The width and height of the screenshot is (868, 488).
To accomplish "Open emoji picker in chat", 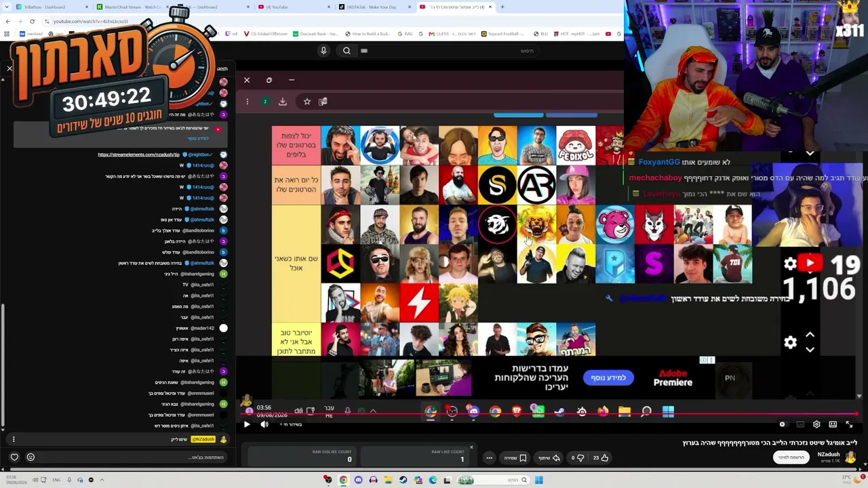I will [x=31, y=457].
